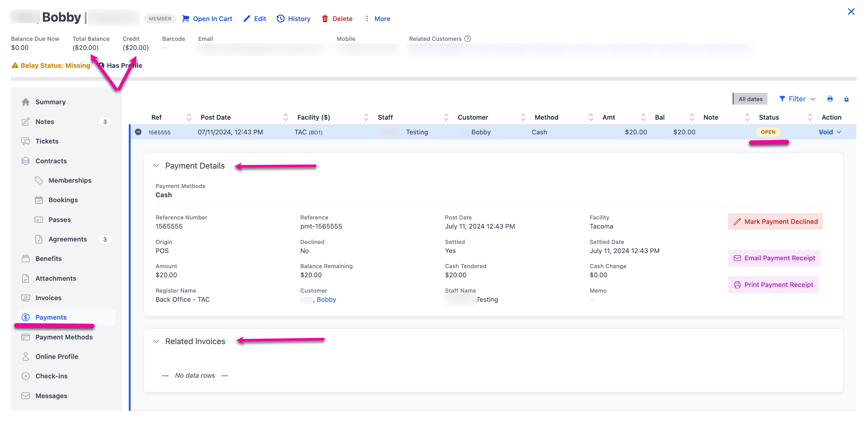The width and height of the screenshot is (868, 422).
Task: Click the Tickets chat icon
Action: pos(26,141)
